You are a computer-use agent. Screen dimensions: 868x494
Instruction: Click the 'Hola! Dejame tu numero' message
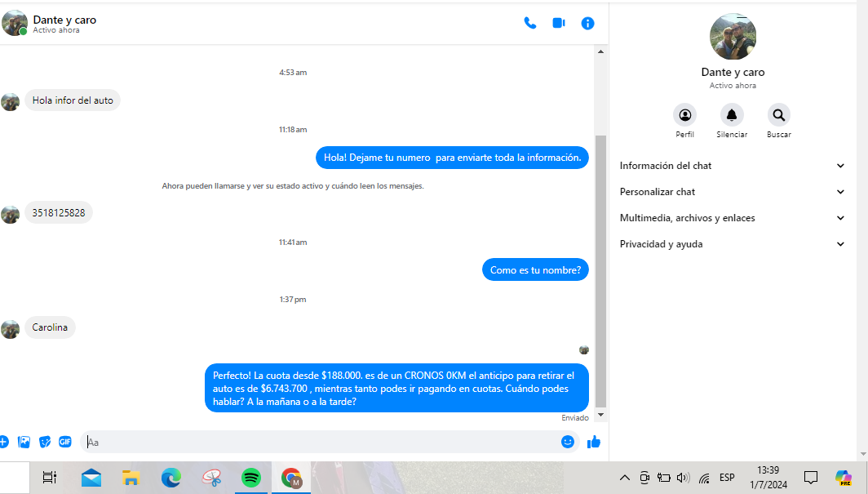(452, 158)
